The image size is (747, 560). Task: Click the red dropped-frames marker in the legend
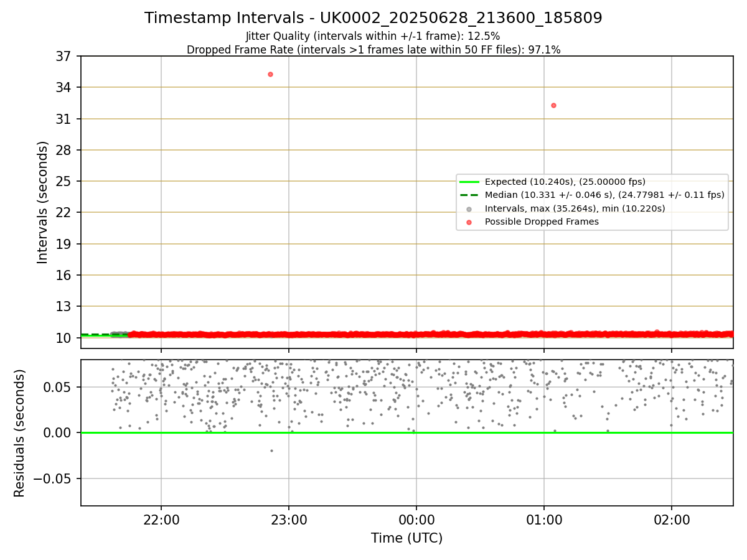(469, 222)
